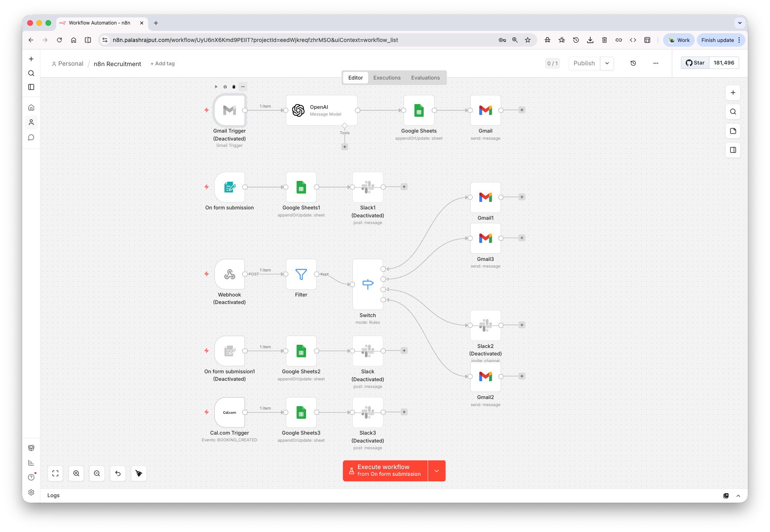Click the Undo arrow icon
The width and height of the screenshot is (770, 532).
pyautogui.click(x=118, y=473)
